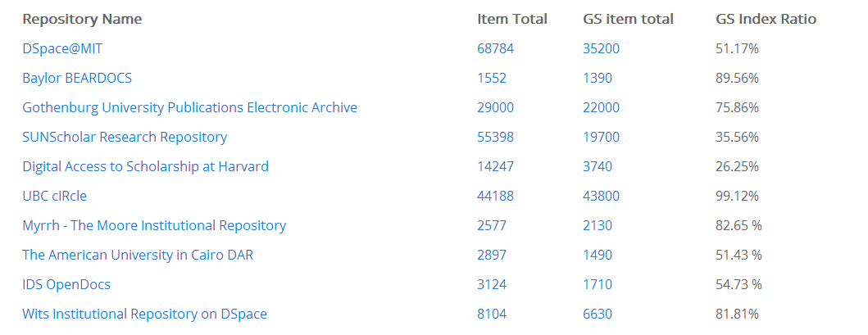The width and height of the screenshot is (868, 335).
Task: Open Myrrh - The Moore Institutional Repository
Action: [x=154, y=225]
